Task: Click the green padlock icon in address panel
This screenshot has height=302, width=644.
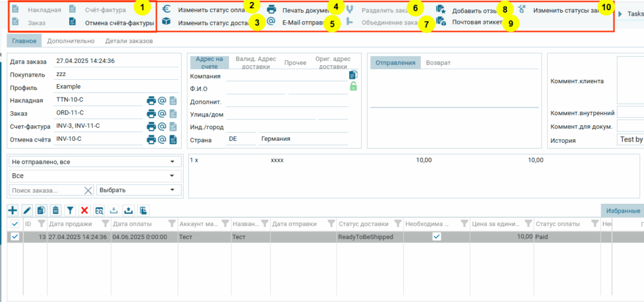Action: pyautogui.click(x=353, y=86)
